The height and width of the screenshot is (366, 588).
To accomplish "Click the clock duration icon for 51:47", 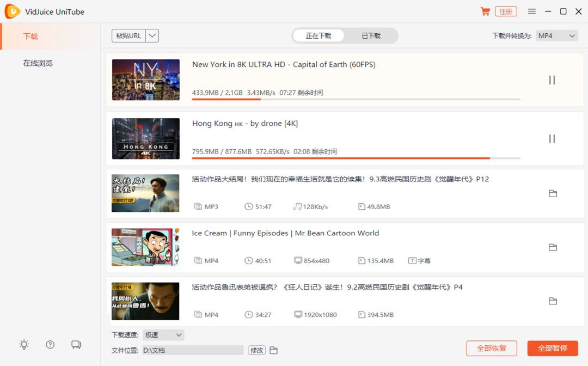I will coord(249,206).
